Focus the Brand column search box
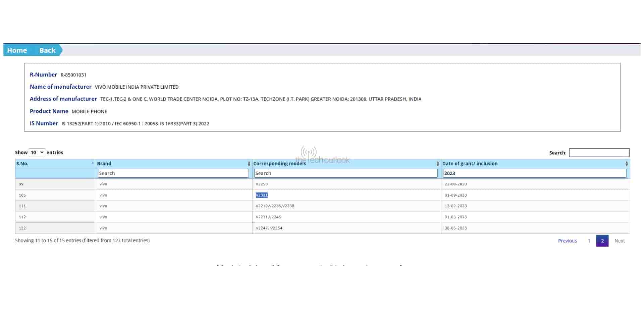Image resolution: width=644 pixels, height=309 pixels. (x=173, y=173)
